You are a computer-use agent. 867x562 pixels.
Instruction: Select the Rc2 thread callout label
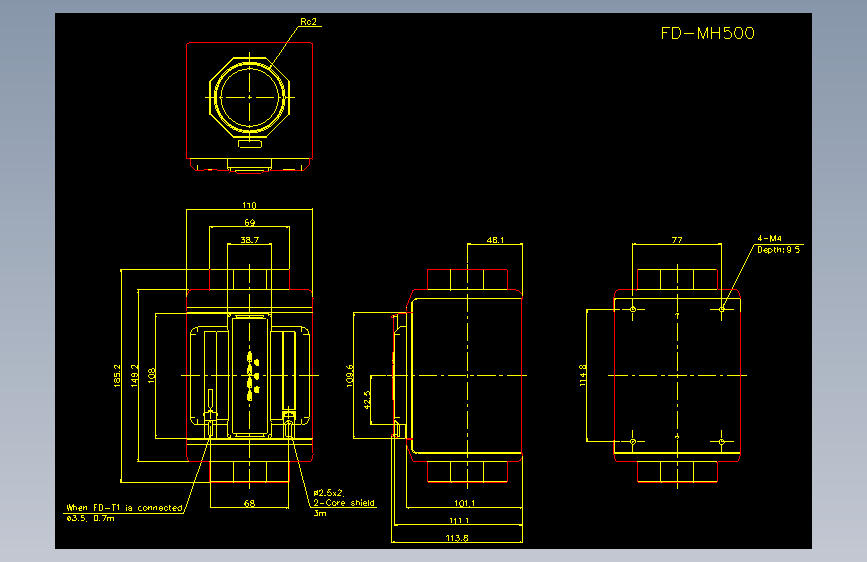point(309,22)
